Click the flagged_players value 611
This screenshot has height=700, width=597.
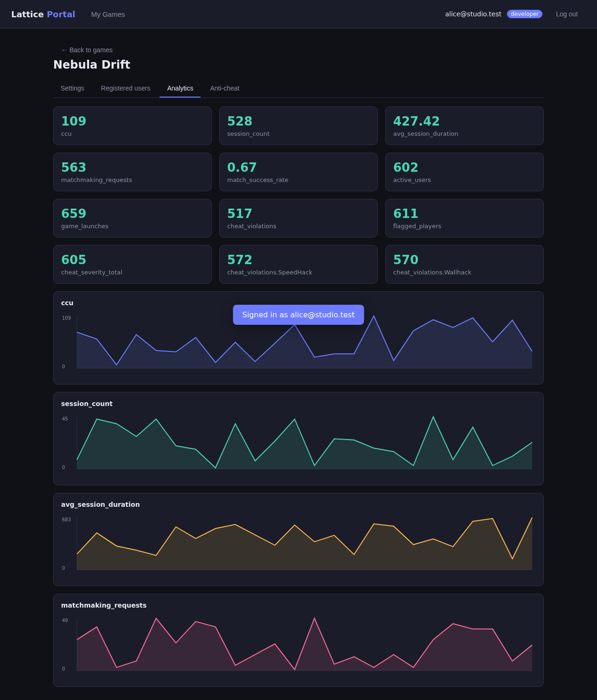click(405, 213)
